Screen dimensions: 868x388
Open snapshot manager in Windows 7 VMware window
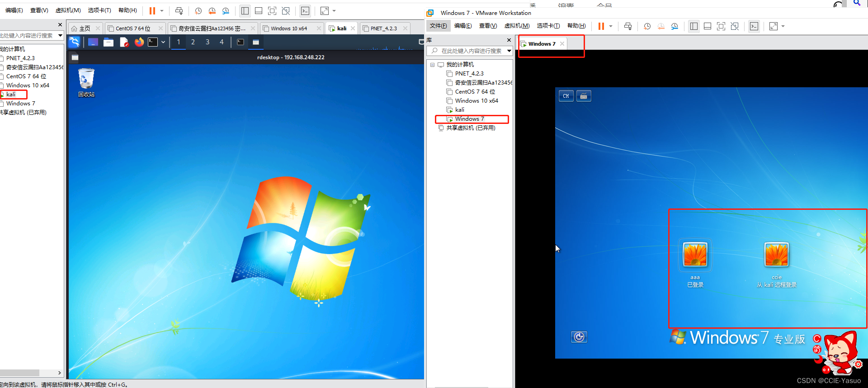(675, 26)
